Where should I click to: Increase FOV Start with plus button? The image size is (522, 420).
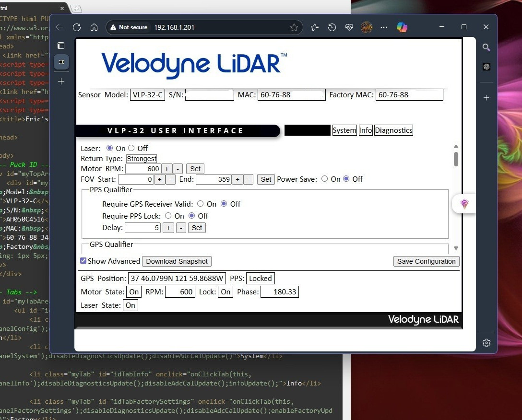[x=159, y=179]
